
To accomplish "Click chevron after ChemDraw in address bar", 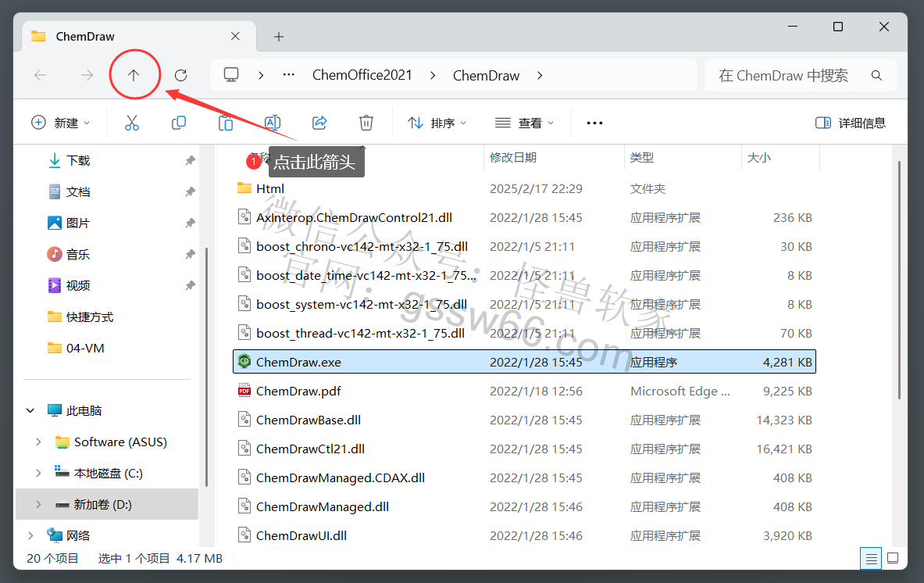I will (540, 76).
